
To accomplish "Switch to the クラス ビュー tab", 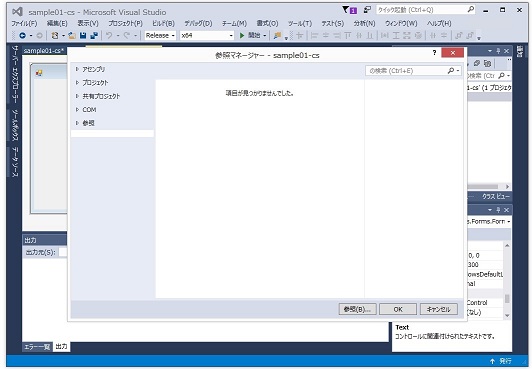I will coord(495,196).
